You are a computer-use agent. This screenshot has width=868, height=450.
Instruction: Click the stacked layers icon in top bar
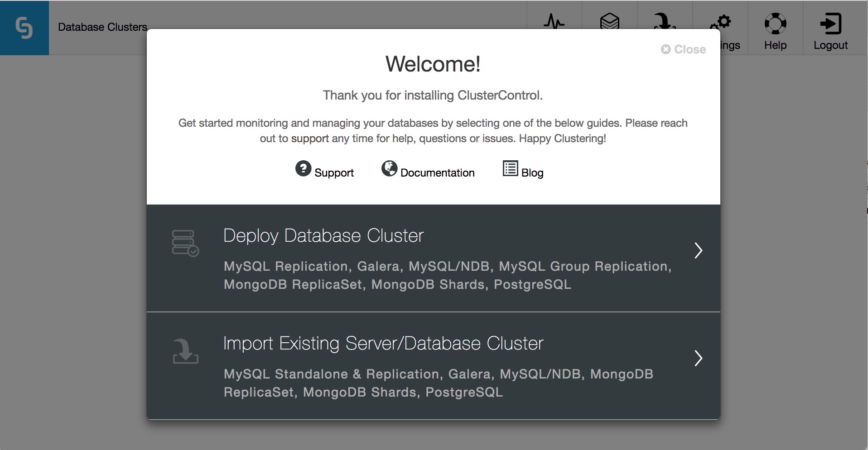point(609,21)
